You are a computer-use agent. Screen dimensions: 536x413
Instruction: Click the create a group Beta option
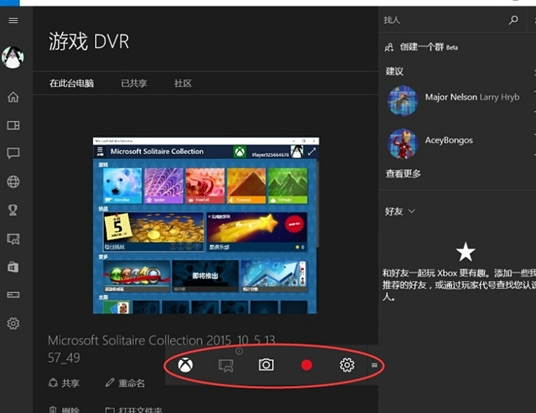421,47
